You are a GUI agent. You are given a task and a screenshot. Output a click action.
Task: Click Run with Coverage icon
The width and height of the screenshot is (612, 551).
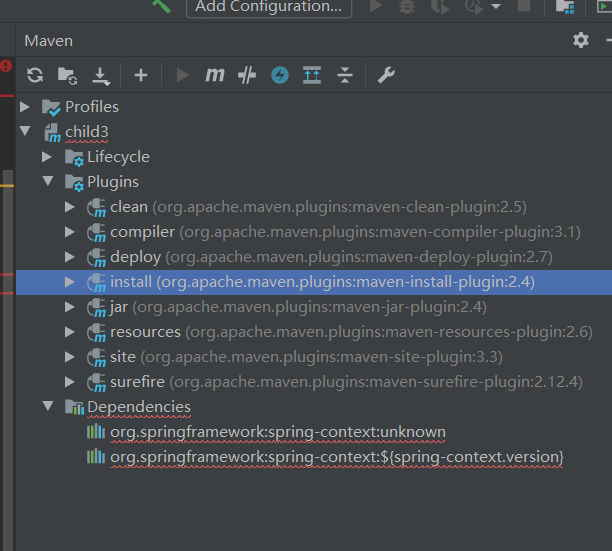tap(439, 7)
